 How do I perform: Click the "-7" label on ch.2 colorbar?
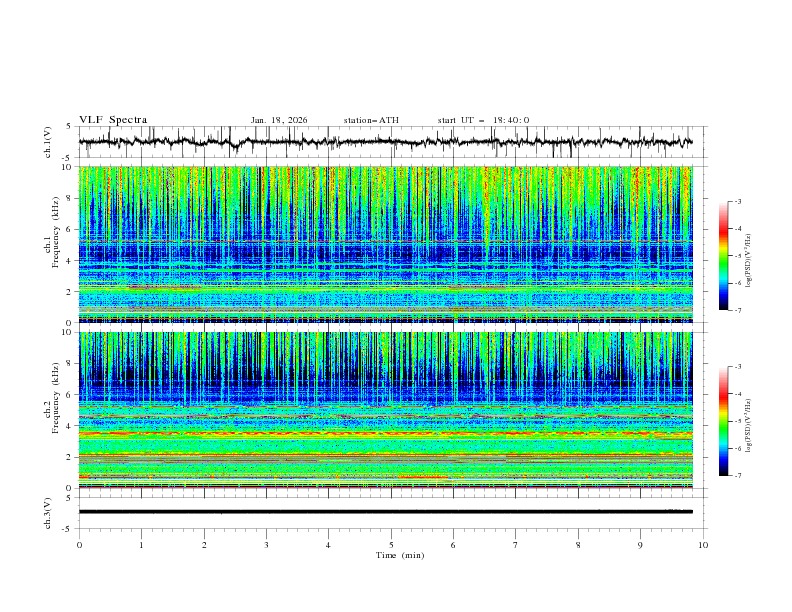[738, 476]
